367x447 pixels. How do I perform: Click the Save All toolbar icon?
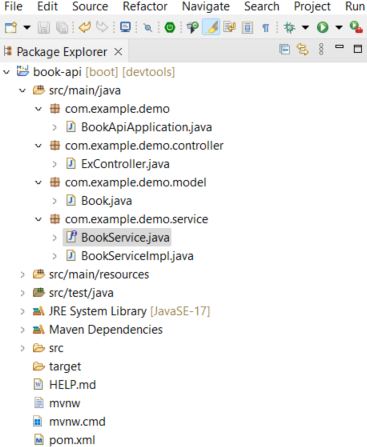[x=62, y=27]
